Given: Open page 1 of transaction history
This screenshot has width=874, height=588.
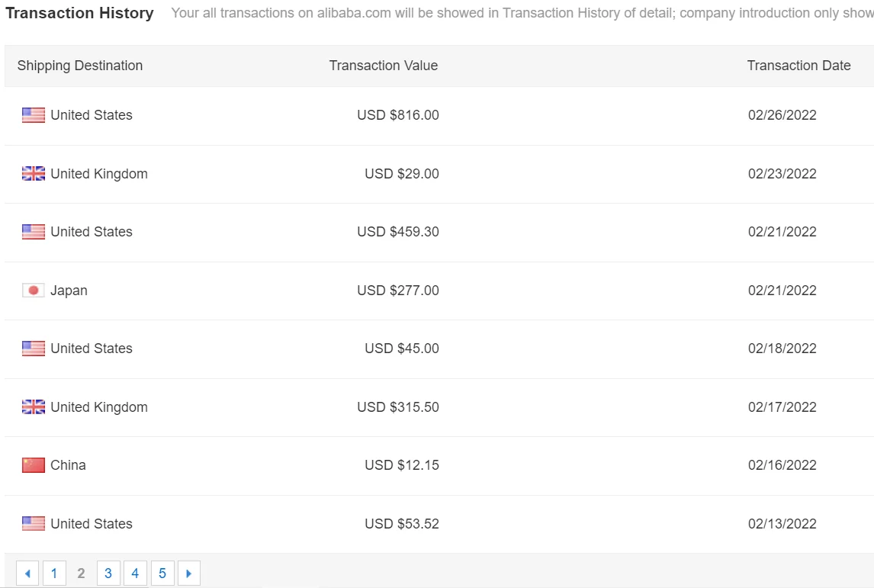Looking at the screenshot, I should [x=54, y=574].
